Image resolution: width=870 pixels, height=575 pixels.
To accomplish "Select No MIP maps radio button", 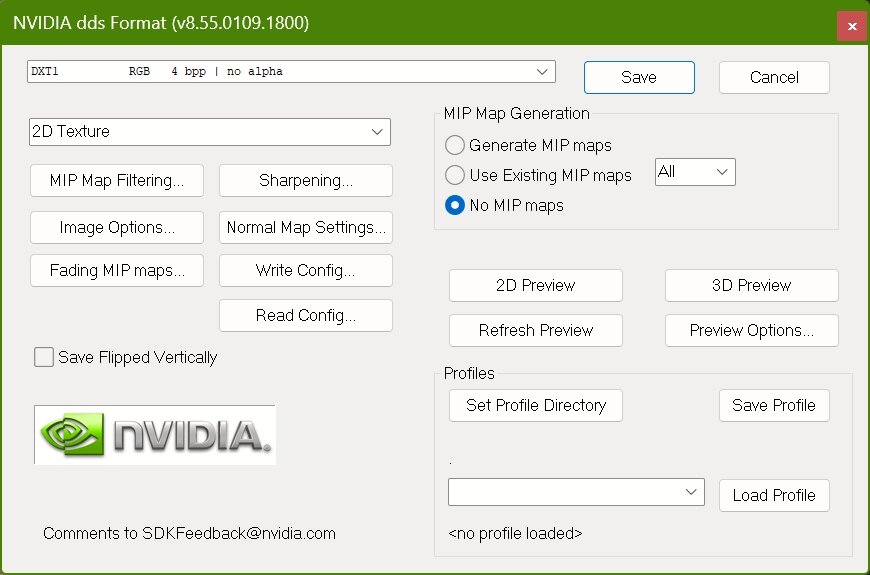I will (454, 205).
